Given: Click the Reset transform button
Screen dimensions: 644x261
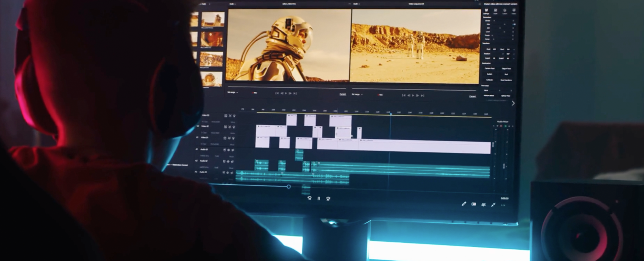Looking at the screenshot, I should 506,80.
